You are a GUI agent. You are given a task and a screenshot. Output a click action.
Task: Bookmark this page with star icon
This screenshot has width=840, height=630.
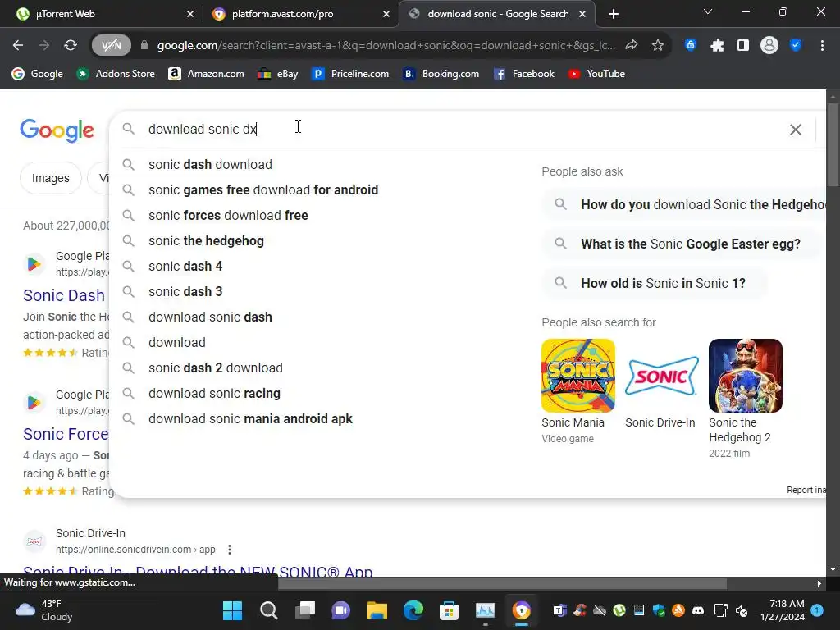(x=657, y=46)
